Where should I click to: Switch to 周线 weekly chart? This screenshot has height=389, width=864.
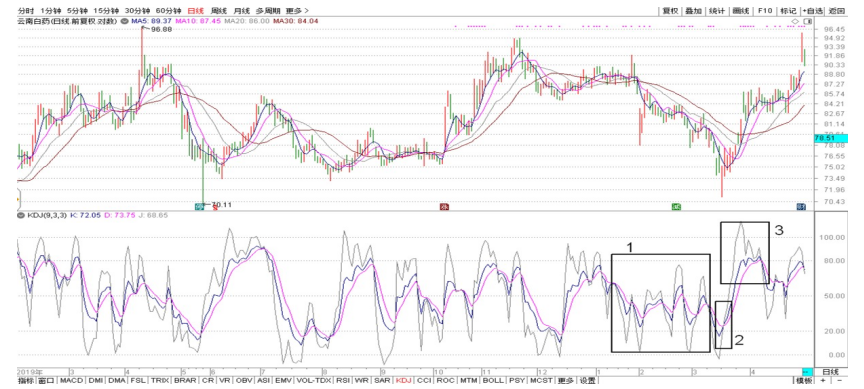[218, 10]
